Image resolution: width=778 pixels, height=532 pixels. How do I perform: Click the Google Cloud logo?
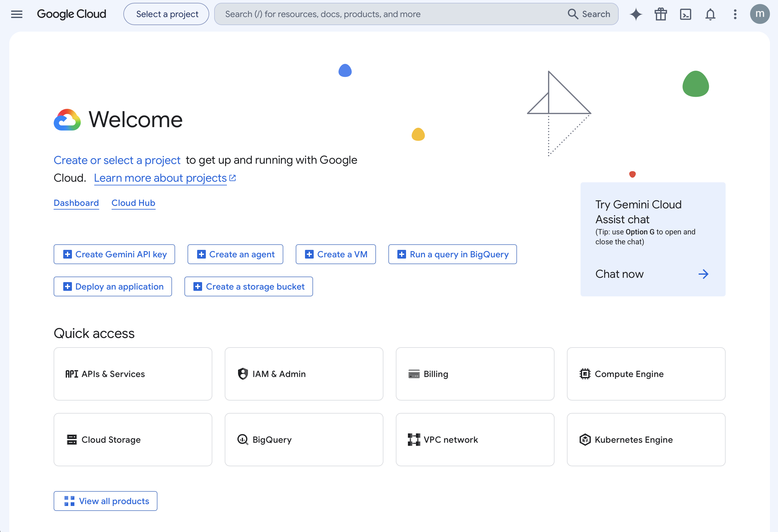click(71, 14)
